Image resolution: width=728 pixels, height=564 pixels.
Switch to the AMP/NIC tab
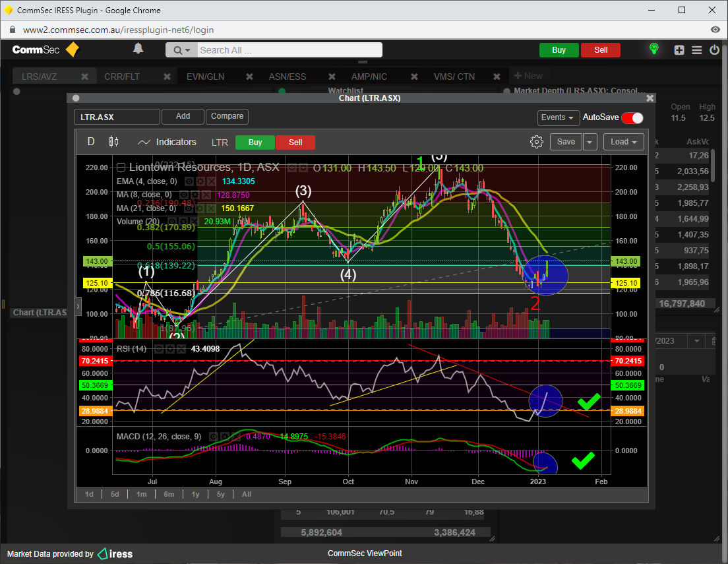click(369, 77)
